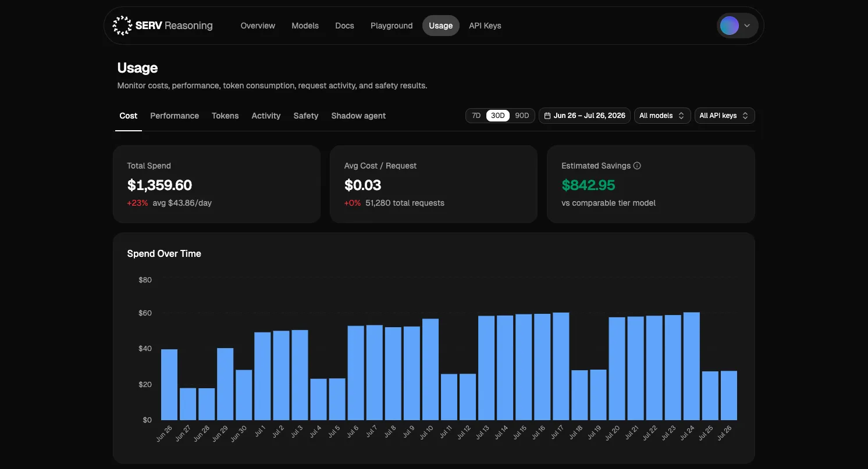Open the Safety tab
The image size is (868, 469).
click(306, 116)
